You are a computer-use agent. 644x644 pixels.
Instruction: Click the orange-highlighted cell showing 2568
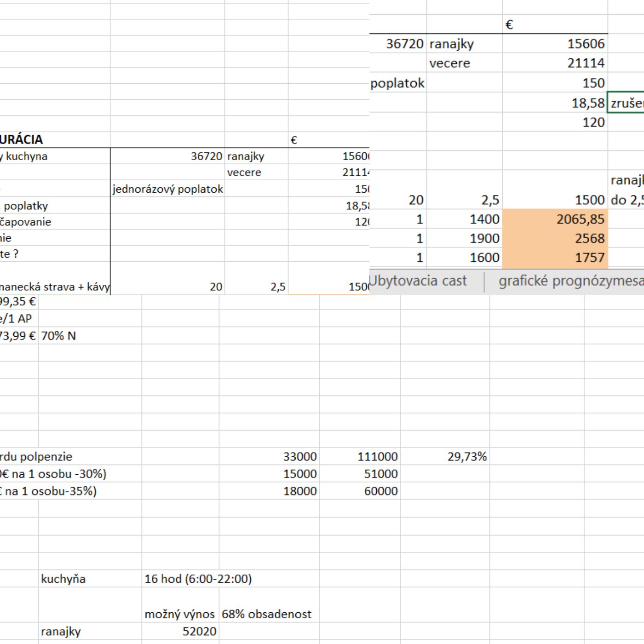click(555, 239)
